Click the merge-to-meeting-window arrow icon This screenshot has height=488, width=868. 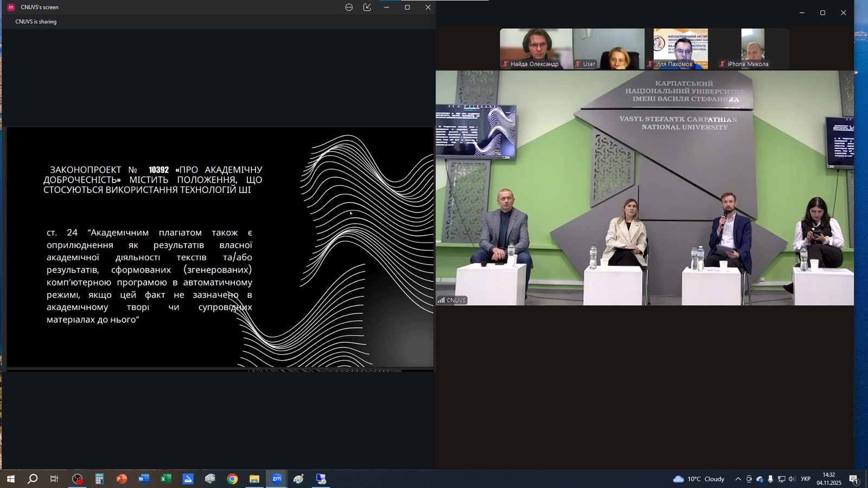coord(367,8)
